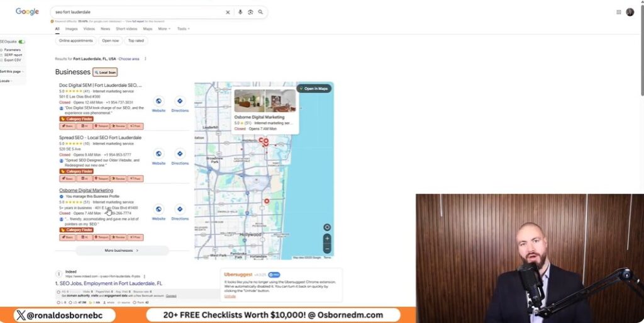Open Website icon for Doc Digital SEM
Screen dimensions: 644x323
point(158,101)
